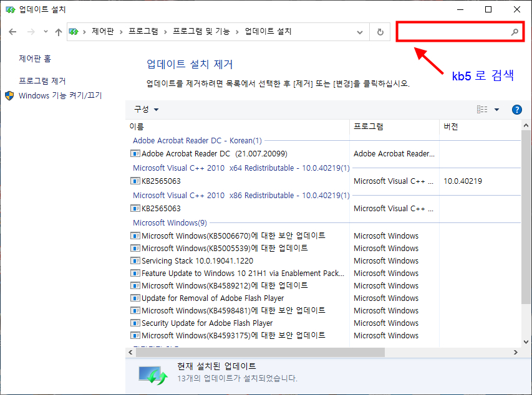Click the shield icon beside Windows 기능
The image size is (532, 395).
pos(9,95)
